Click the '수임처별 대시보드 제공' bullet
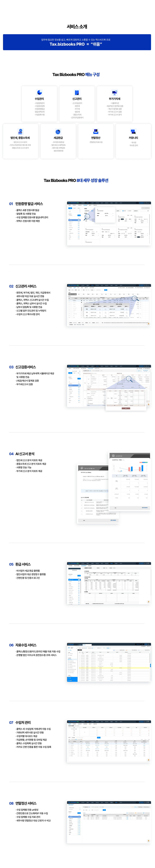This screenshot has height=868, width=155. click(26, 736)
